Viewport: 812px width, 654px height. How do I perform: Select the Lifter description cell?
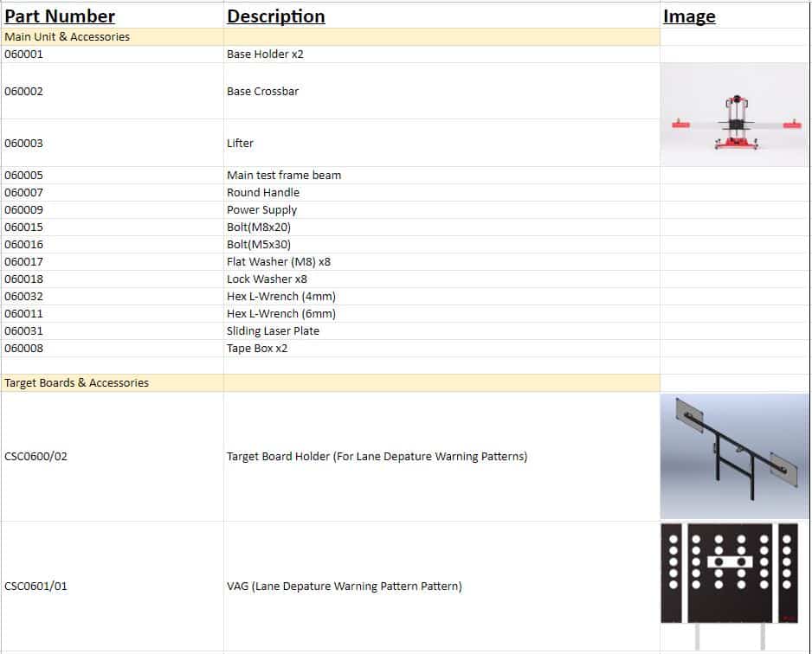coord(441,144)
